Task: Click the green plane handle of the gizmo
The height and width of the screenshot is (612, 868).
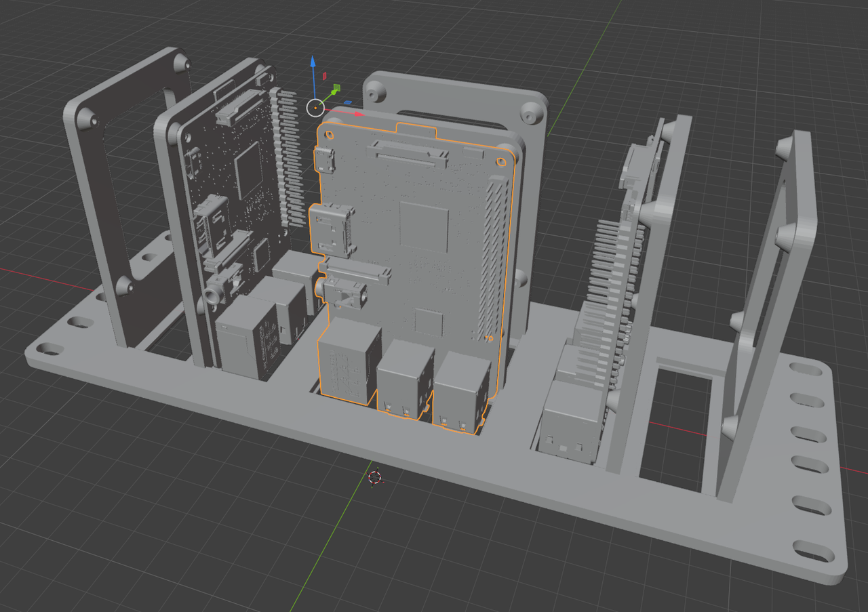Action: [x=336, y=88]
